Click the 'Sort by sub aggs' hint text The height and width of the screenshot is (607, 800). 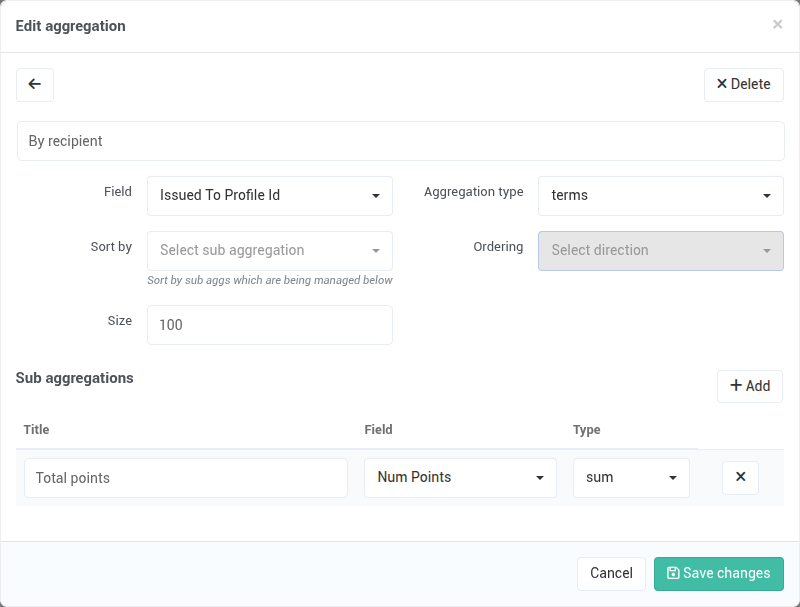click(270, 280)
